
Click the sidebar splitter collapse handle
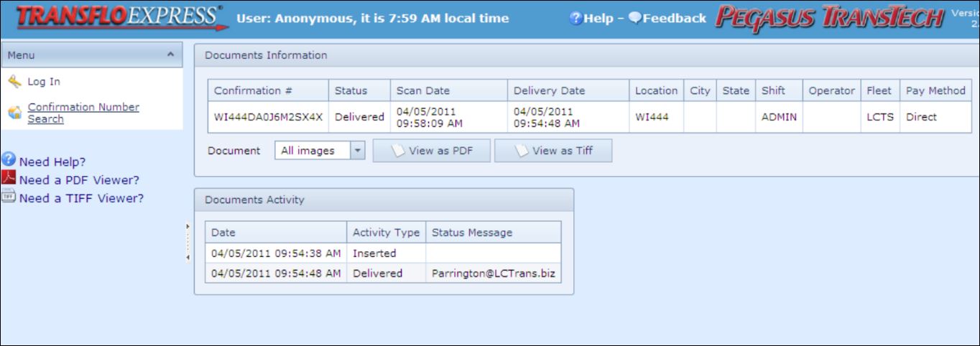[188, 242]
